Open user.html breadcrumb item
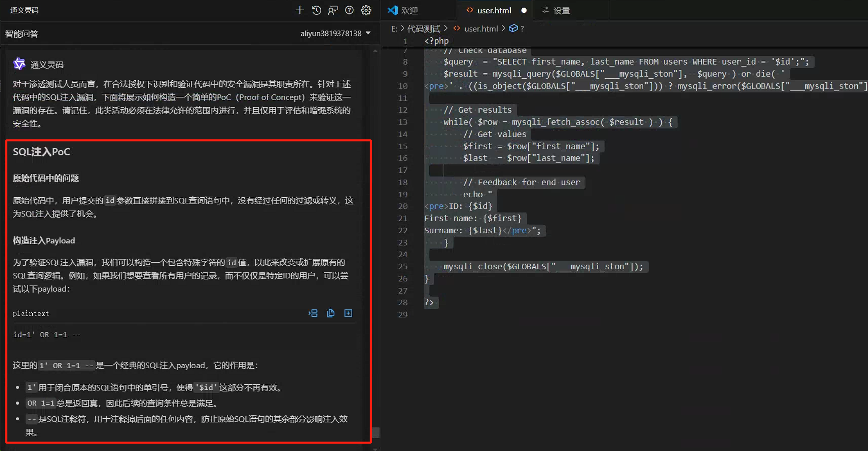Screen dimensions: 868x451 pyautogui.click(x=481, y=29)
